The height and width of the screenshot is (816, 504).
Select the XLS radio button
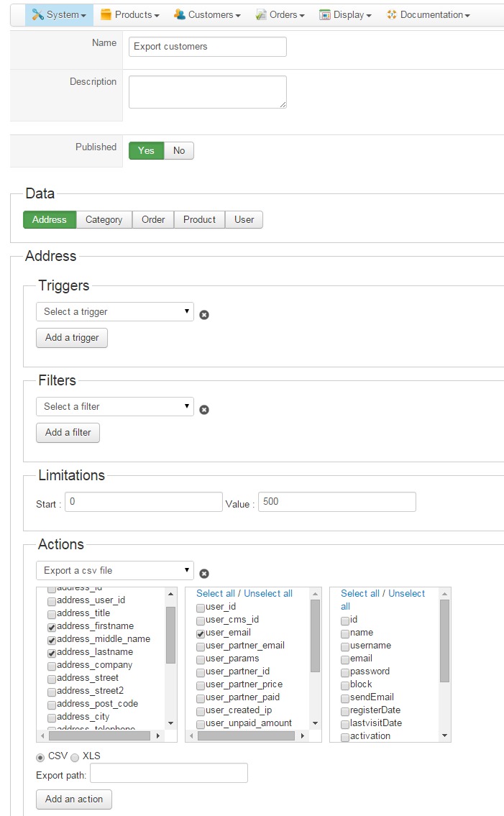pos(75,757)
